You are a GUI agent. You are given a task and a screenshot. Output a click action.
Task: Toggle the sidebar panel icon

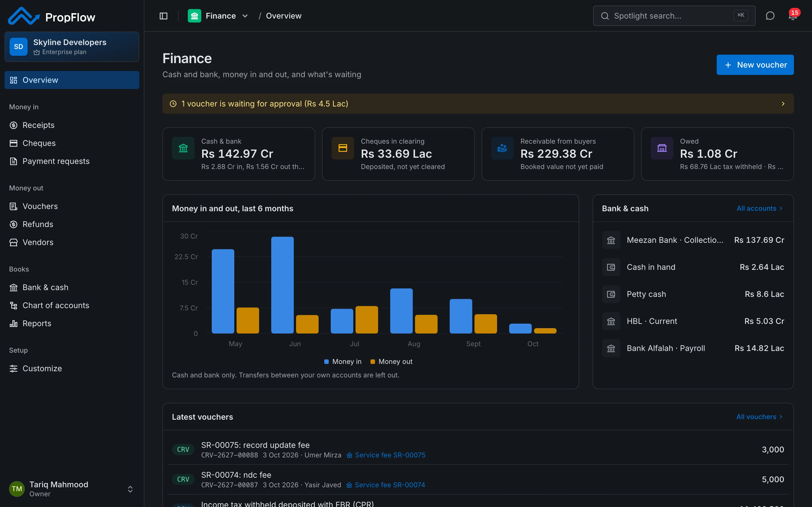pyautogui.click(x=164, y=16)
